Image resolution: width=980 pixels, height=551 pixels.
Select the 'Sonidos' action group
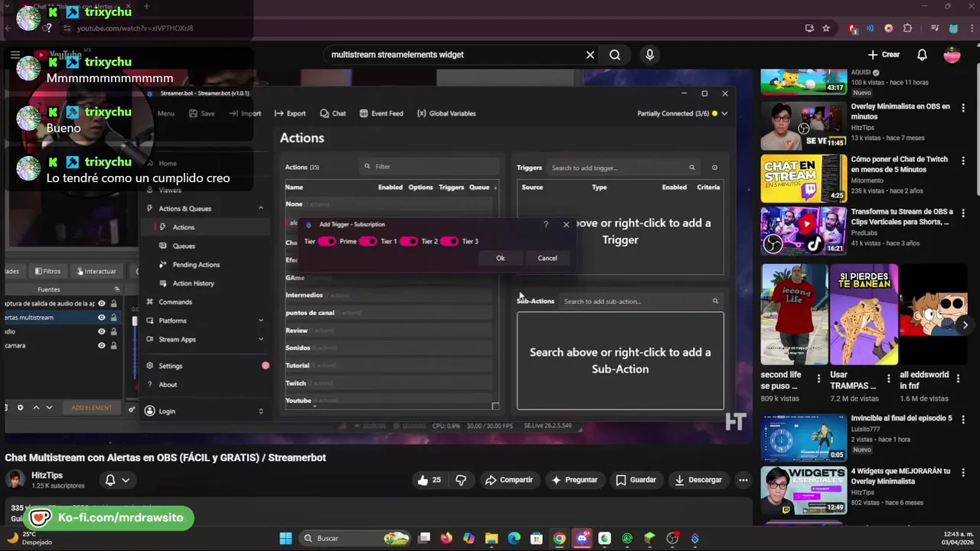pyautogui.click(x=389, y=347)
